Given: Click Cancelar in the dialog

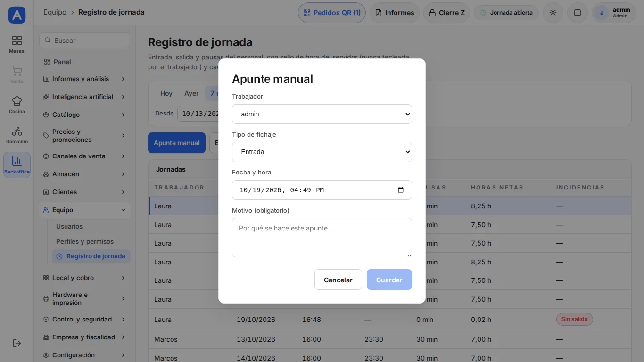Looking at the screenshot, I should click(338, 280).
